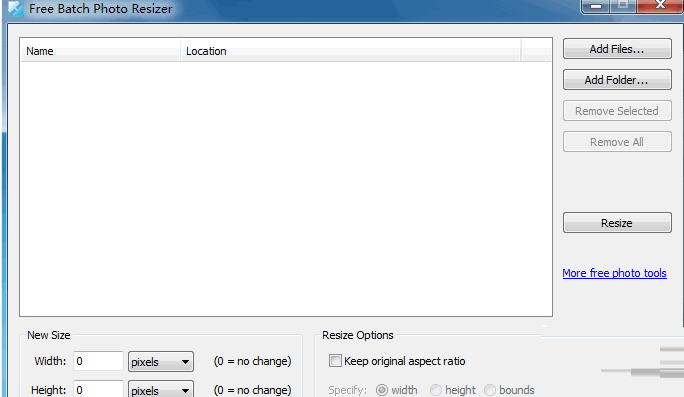The width and height of the screenshot is (684, 397).
Task: Click the Free Batch Photo Resizer app icon
Action: click(16, 8)
